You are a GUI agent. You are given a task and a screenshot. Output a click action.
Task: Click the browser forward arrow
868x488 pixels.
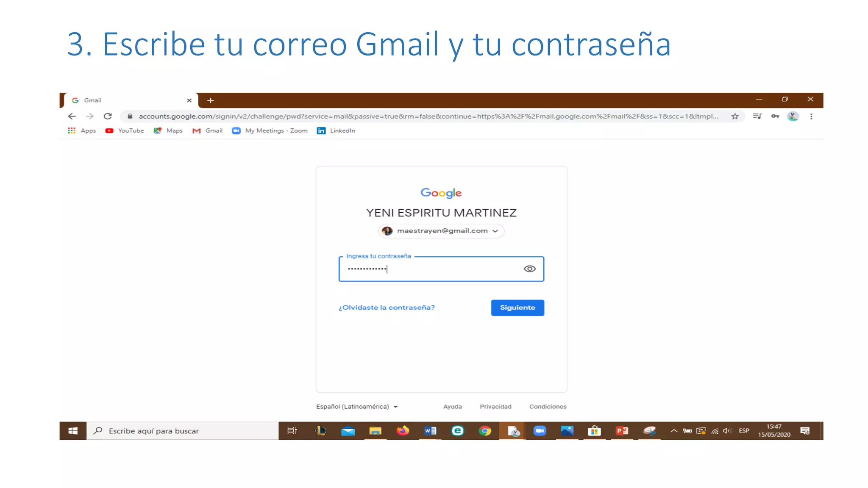(89, 116)
